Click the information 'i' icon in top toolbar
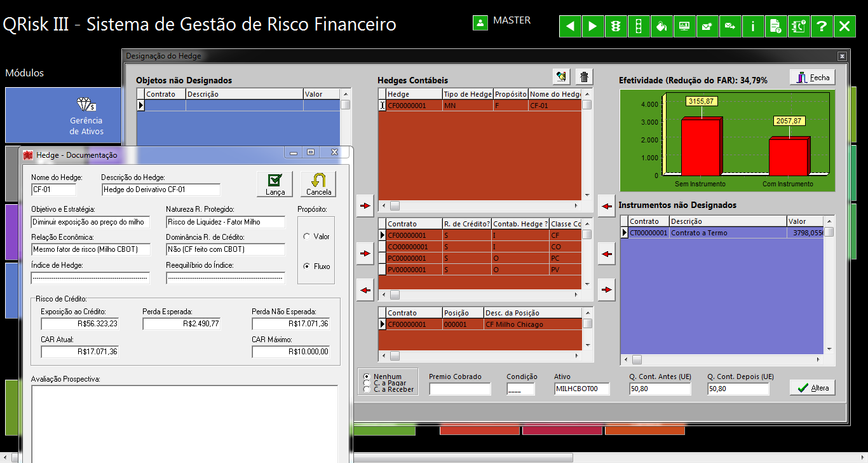Viewport: 868px width, 463px height. [753, 26]
